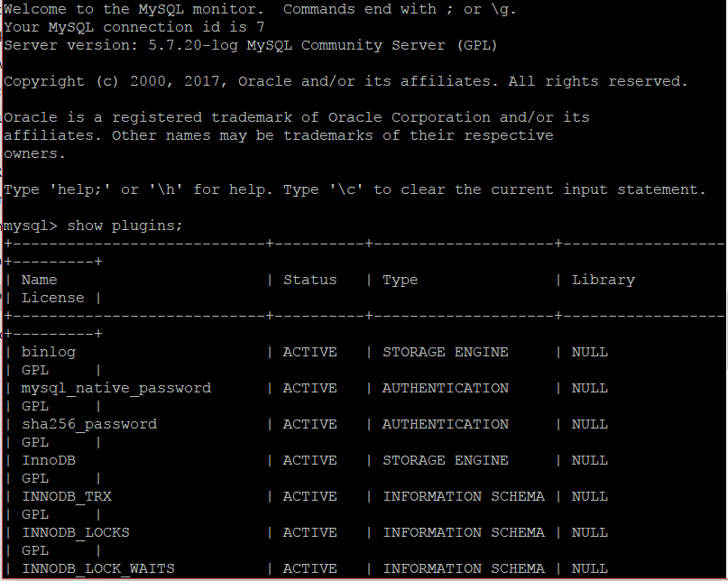Select the 'INNODB_LOCKS' plugin name
This screenshot has width=728, height=581.
tap(75, 532)
